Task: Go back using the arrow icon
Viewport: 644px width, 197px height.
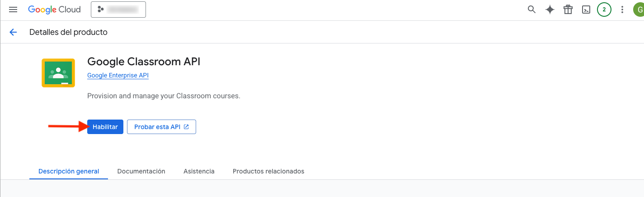Action: (13, 32)
